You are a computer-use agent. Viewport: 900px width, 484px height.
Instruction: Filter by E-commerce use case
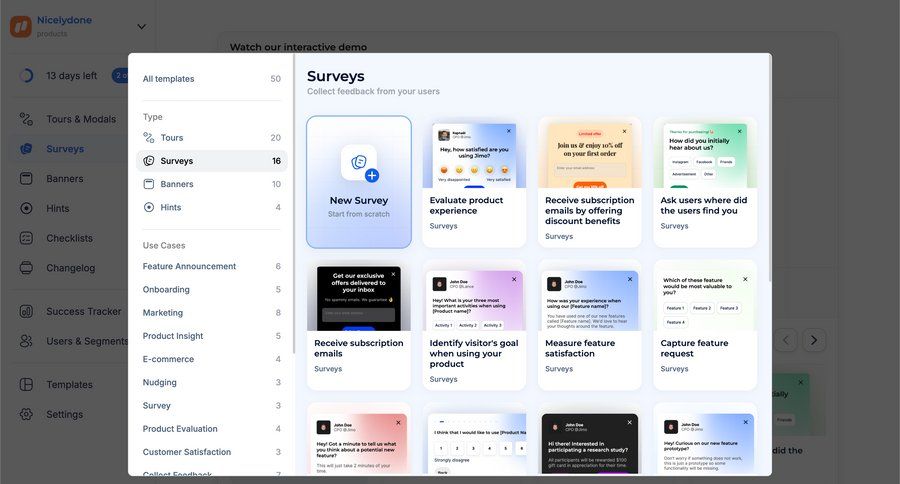(x=168, y=359)
